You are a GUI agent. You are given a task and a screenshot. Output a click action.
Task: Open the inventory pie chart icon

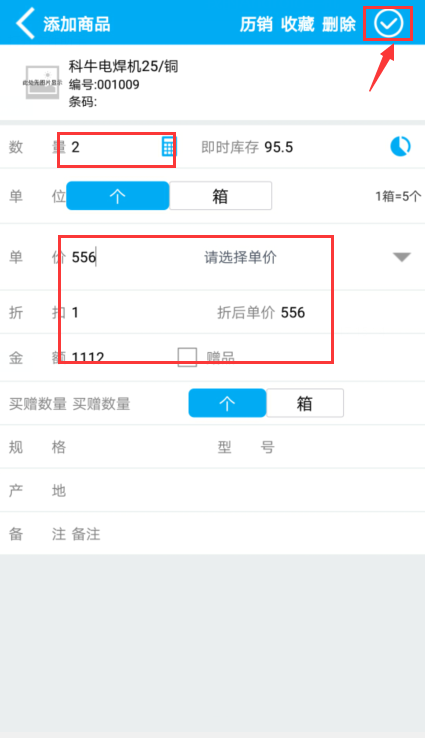(x=400, y=146)
